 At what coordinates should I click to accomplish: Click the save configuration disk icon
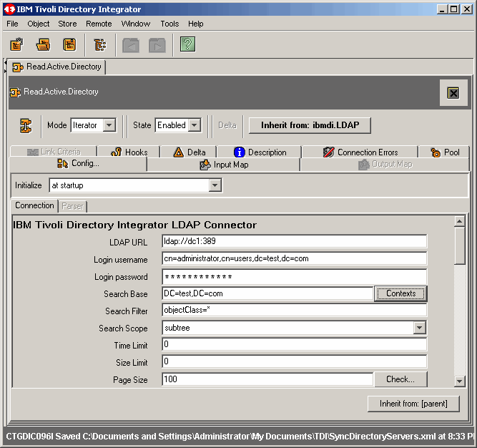click(x=69, y=45)
